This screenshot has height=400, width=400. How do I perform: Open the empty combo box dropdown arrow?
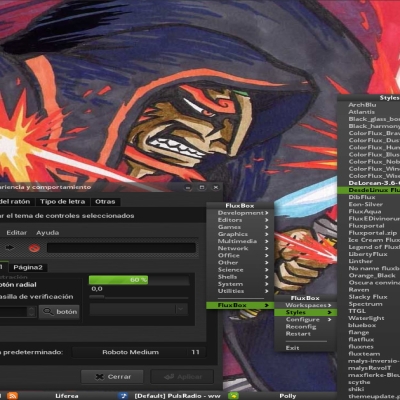[181, 309]
